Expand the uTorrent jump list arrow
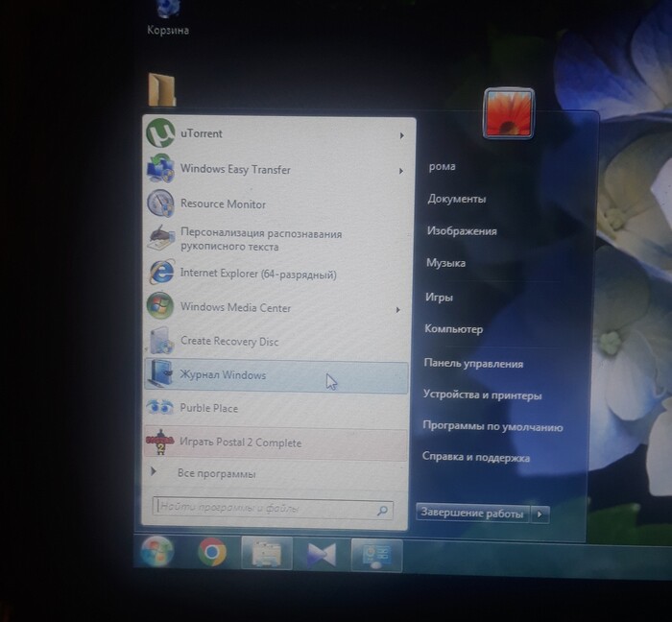672x622 pixels. [x=401, y=135]
